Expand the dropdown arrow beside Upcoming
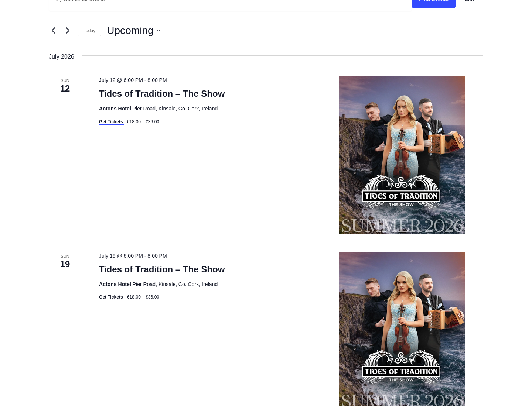 pos(158,31)
